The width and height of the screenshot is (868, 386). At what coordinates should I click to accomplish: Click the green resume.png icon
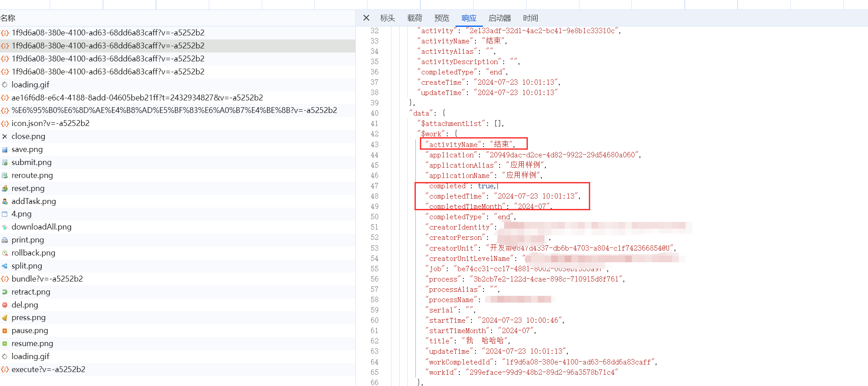pyautogui.click(x=4, y=343)
